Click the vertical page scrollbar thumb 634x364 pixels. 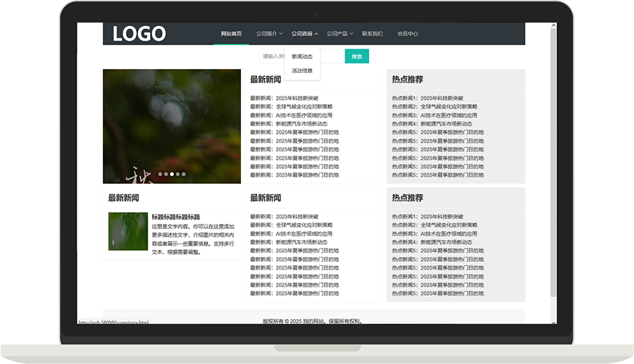point(554,162)
